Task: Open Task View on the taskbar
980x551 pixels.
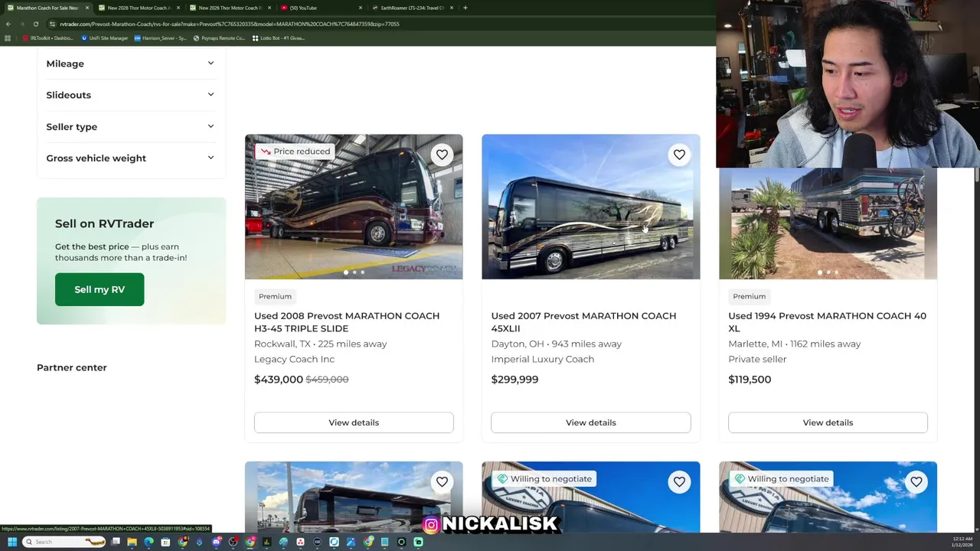Action: point(116,542)
